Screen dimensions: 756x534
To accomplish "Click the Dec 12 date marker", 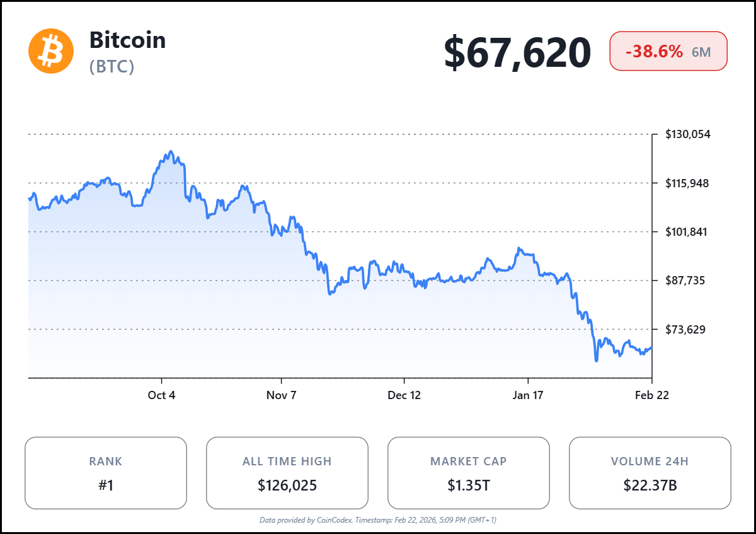I will (404, 395).
